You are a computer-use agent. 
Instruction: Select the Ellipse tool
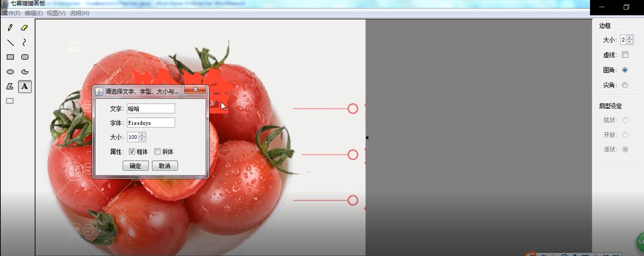click(10, 72)
